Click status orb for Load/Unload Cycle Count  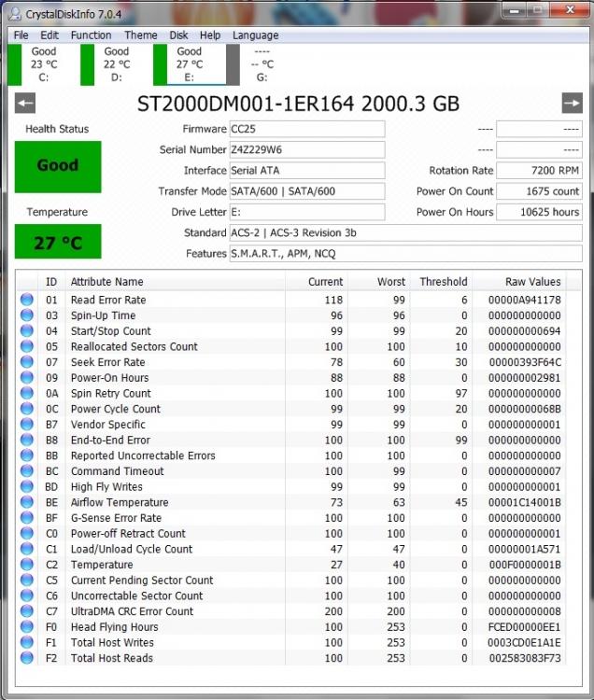(x=27, y=549)
